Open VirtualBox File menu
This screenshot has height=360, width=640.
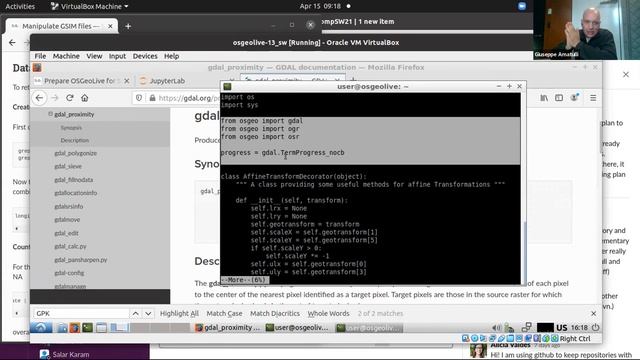click(40, 56)
